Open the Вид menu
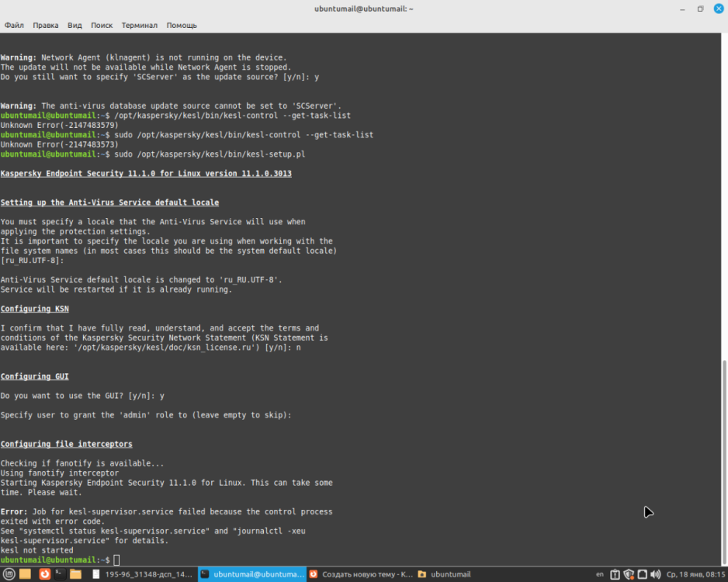The image size is (728, 582). [x=75, y=25]
